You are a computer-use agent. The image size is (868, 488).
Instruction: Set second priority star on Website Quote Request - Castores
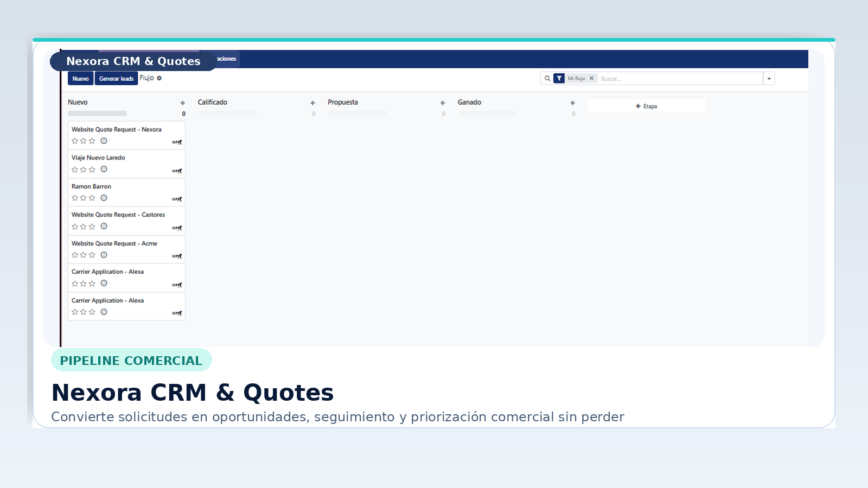[x=84, y=227]
